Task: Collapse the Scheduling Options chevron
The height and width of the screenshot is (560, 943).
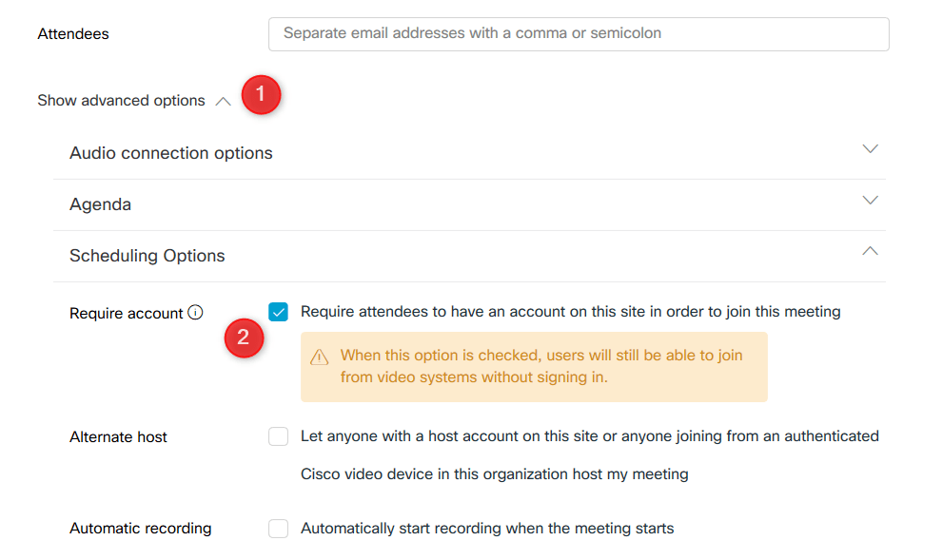Action: point(870,251)
